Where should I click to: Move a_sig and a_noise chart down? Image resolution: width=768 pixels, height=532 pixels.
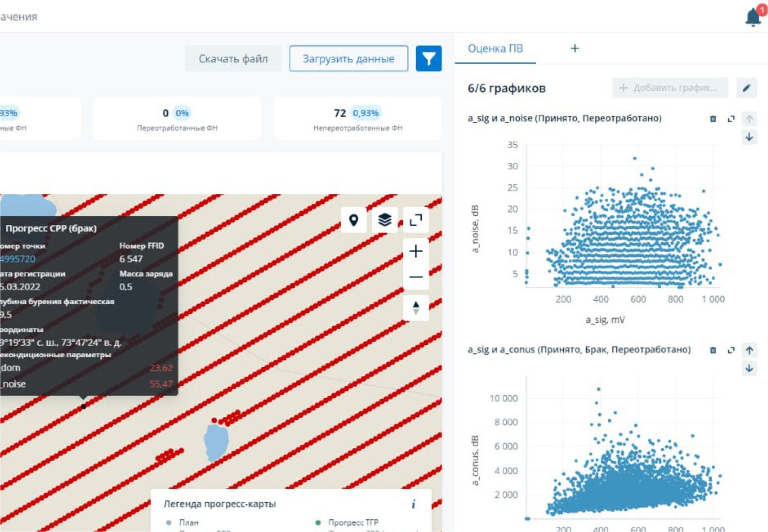point(749,137)
